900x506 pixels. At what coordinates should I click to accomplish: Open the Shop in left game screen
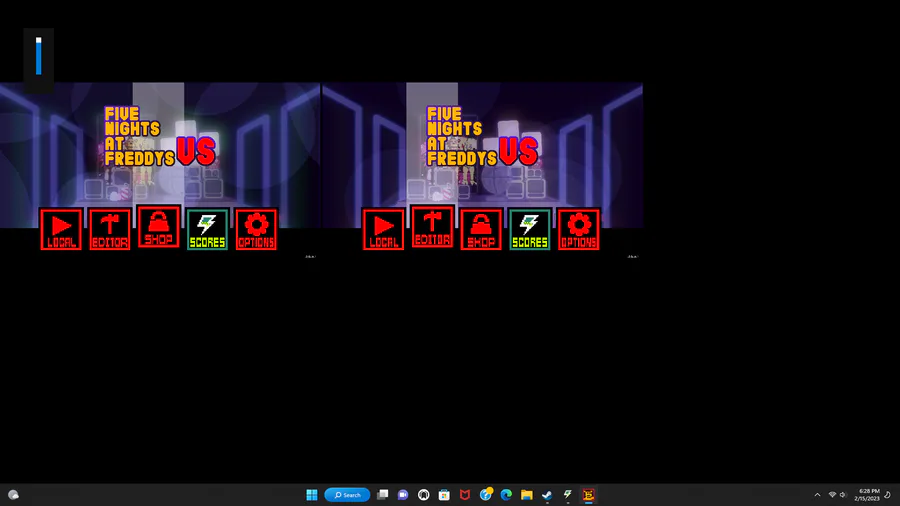point(158,227)
